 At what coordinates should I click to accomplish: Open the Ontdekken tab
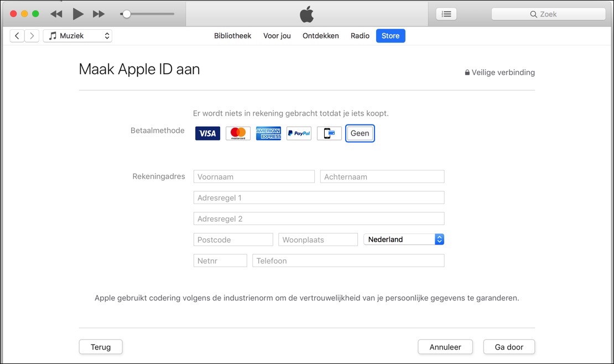point(321,35)
